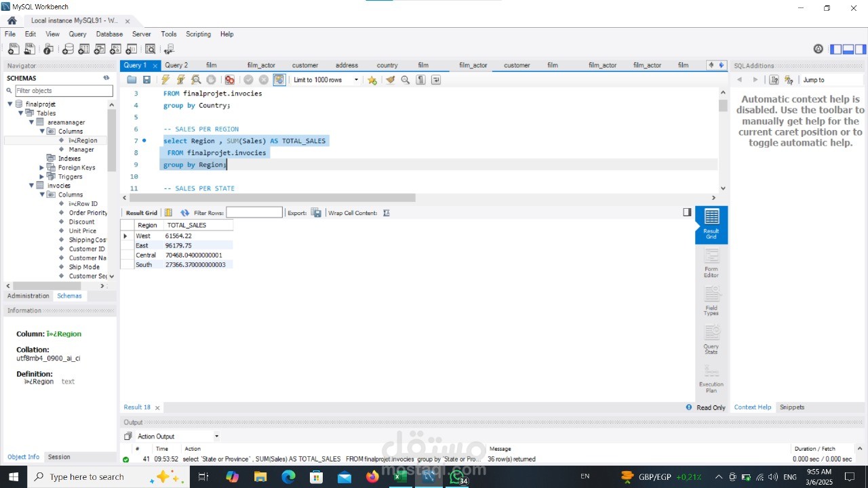Execute the selected query with lightning icon
Viewport: 868px width, 488px height.
click(x=165, y=80)
